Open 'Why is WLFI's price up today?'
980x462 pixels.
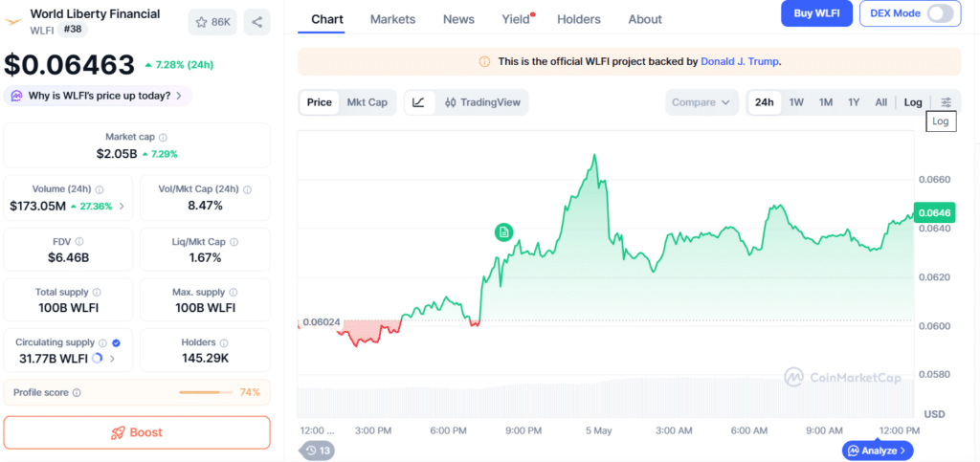99,97
